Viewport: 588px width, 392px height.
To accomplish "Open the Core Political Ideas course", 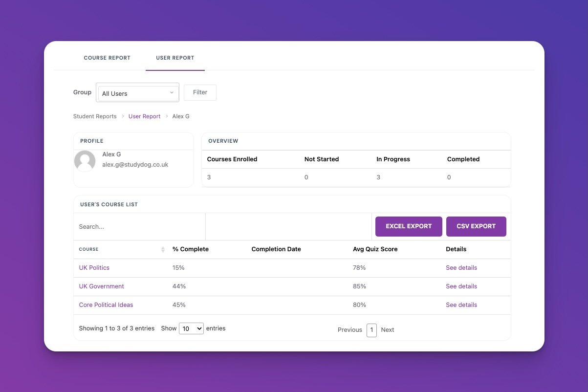I will click(x=106, y=305).
